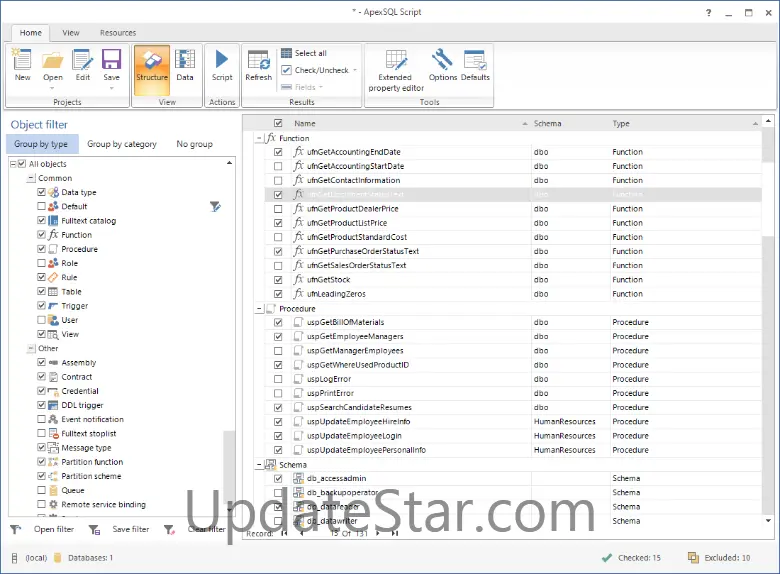Click the Save filter icon

94,530
